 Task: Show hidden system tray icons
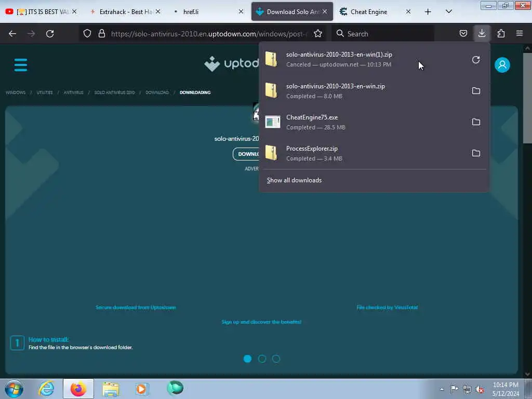442,389
